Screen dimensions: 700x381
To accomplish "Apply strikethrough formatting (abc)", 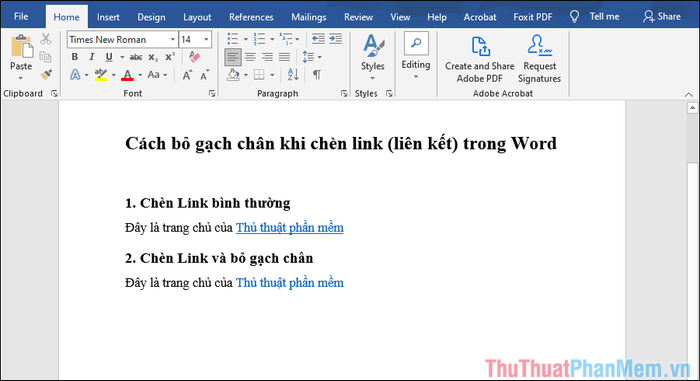I will coord(136,57).
